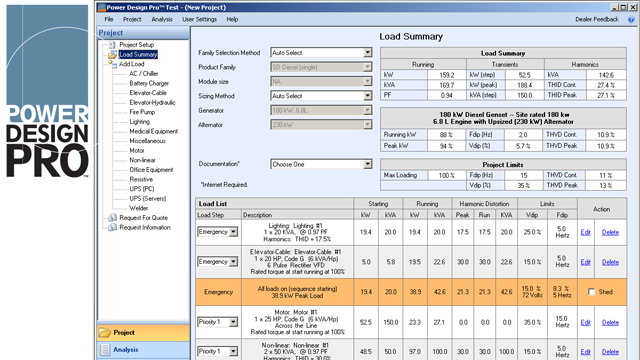Click the Edit link for Lighting #1
This screenshot has height=360, width=640.
coord(585,232)
